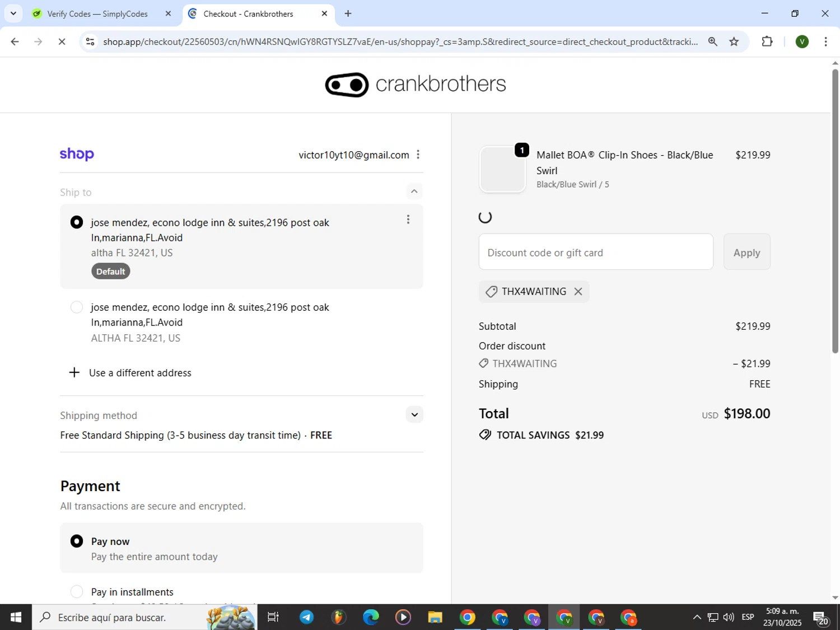The height and width of the screenshot is (630, 840).
Task: Open options for the default shipping address
Action: click(x=408, y=220)
